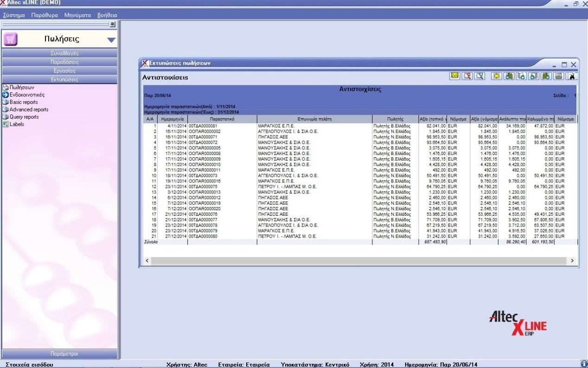Click the zoom out magnifier icon
The image size is (588, 368).
tap(467, 76)
